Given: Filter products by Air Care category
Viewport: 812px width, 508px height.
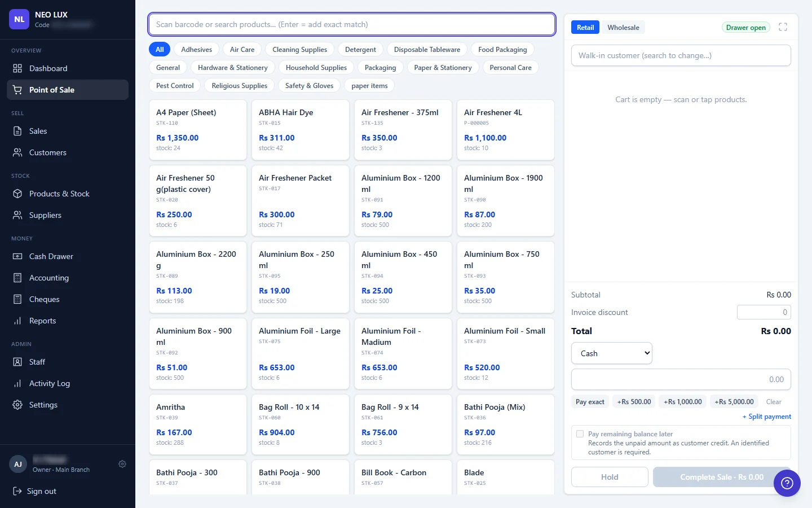Looking at the screenshot, I should pos(242,50).
